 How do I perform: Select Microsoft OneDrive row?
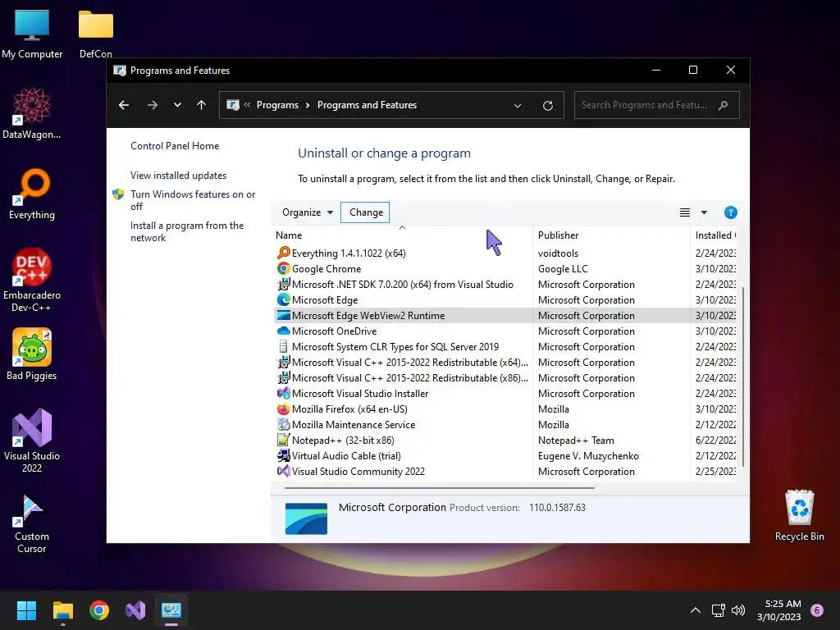click(x=505, y=331)
